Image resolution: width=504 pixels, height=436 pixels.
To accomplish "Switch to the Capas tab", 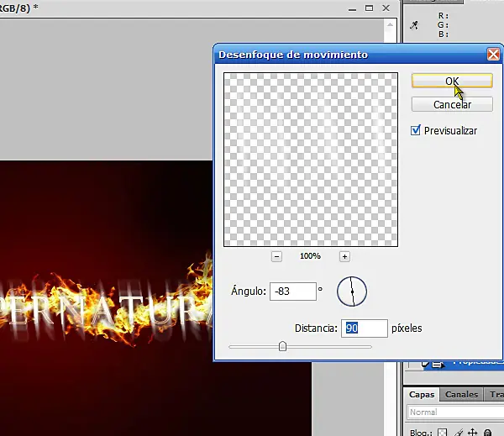I will (422, 395).
